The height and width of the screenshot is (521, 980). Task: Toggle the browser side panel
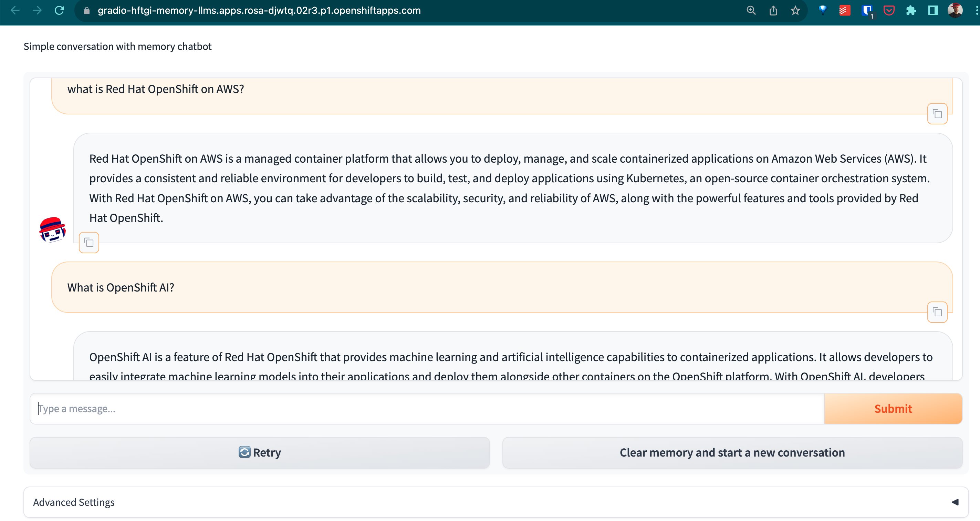click(933, 10)
